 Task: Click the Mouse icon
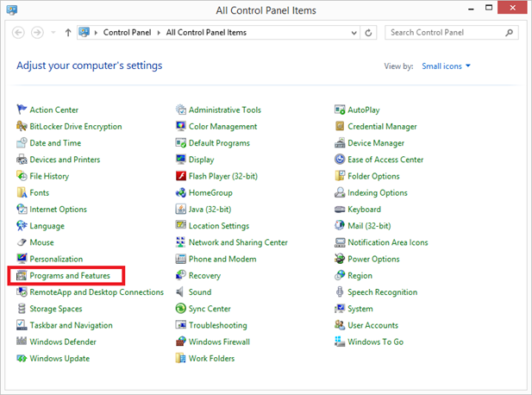tap(22, 242)
